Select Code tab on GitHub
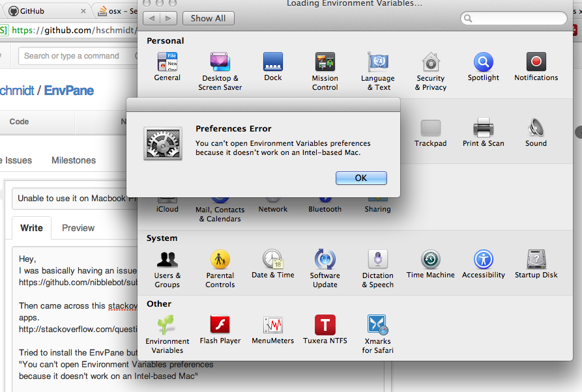The height and width of the screenshot is (392, 582). coord(19,122)
